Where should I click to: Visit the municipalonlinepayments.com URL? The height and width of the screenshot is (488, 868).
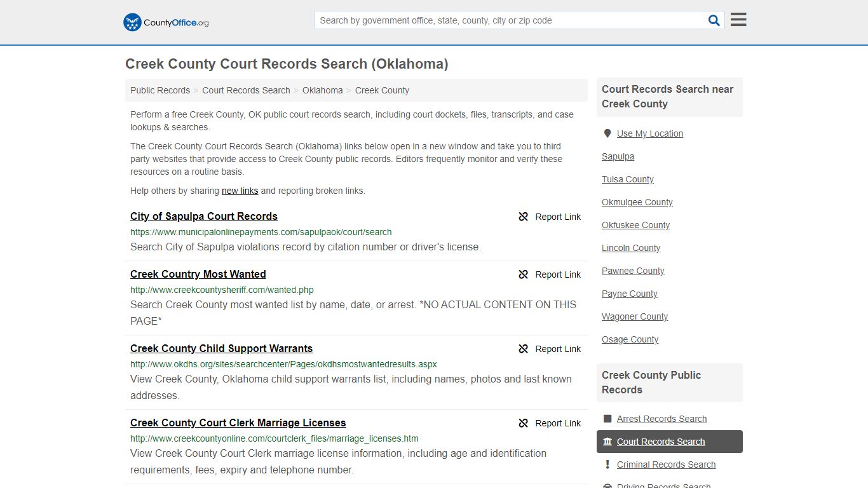coord(261,232)
